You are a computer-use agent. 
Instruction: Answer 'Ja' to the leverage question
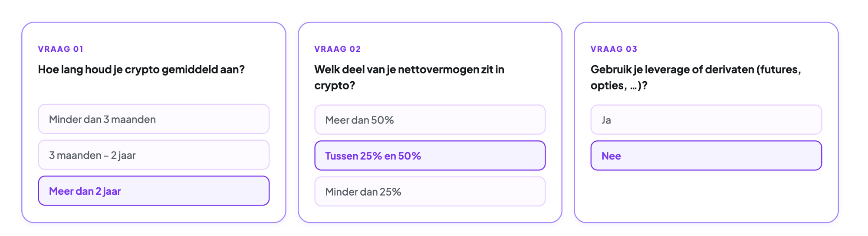point(706,120)
